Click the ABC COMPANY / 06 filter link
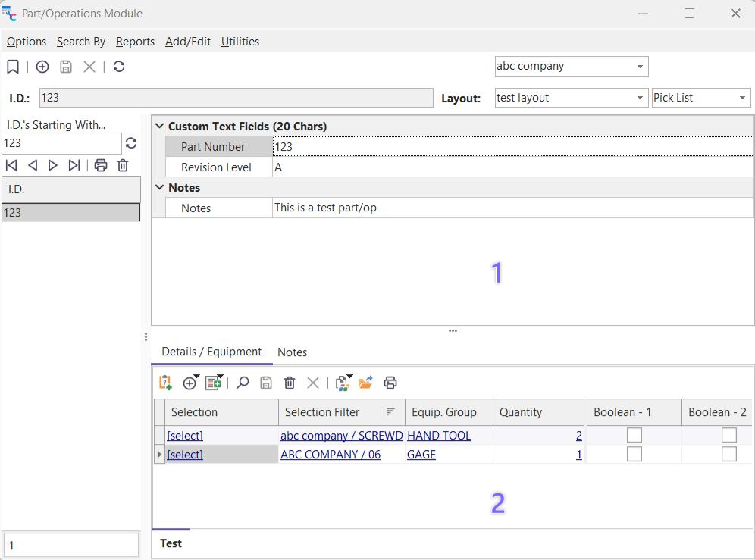Screen dimensions: 755x560 click(330, 455)
